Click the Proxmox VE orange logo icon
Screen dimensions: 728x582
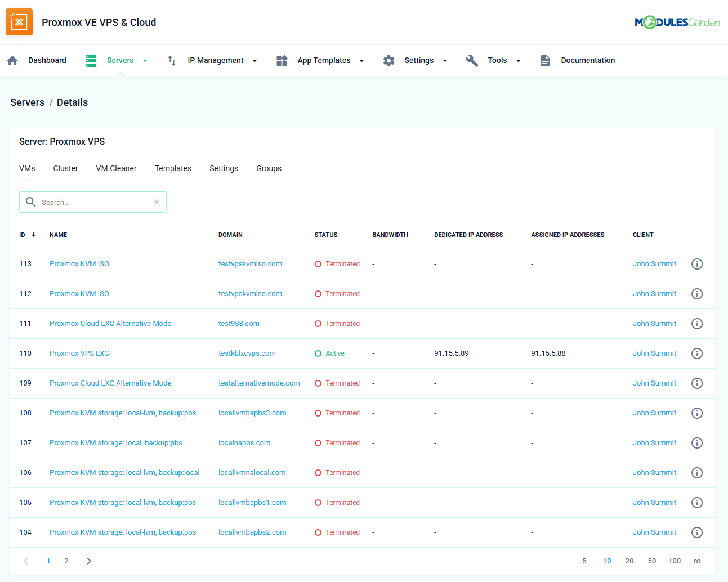click(x=19, y=22)
